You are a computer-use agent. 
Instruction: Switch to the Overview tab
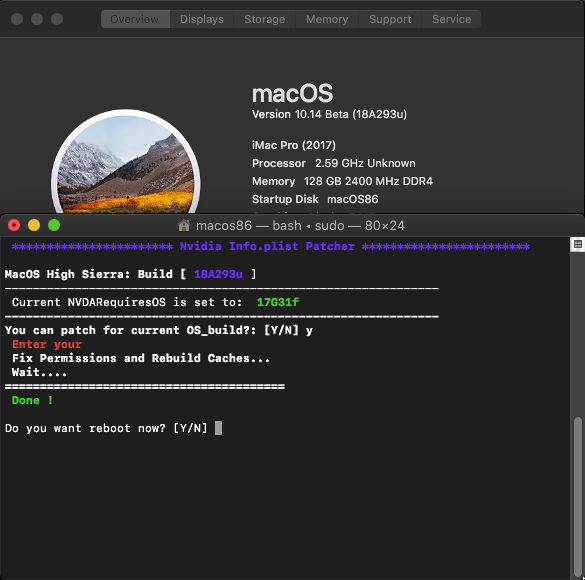tap(135, 19)
